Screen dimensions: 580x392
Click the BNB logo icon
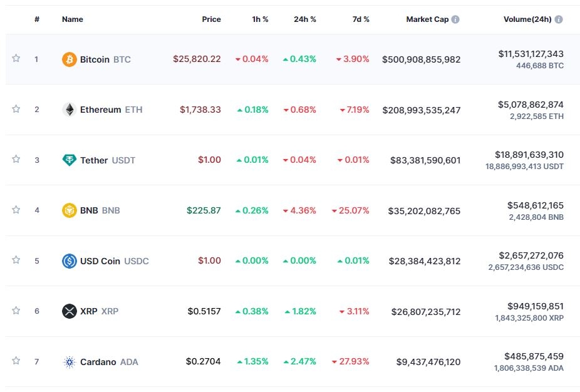click(x=70, y=210)
